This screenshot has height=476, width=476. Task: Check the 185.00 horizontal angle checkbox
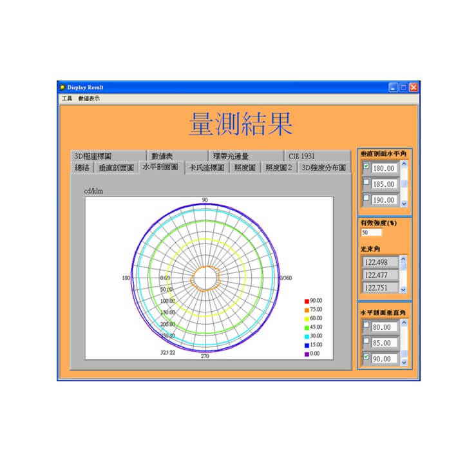(x=366, y=182)
